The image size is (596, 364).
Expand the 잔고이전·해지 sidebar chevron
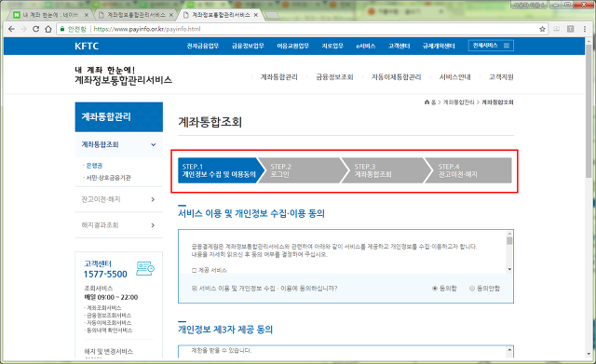click(x=153, y=199)
